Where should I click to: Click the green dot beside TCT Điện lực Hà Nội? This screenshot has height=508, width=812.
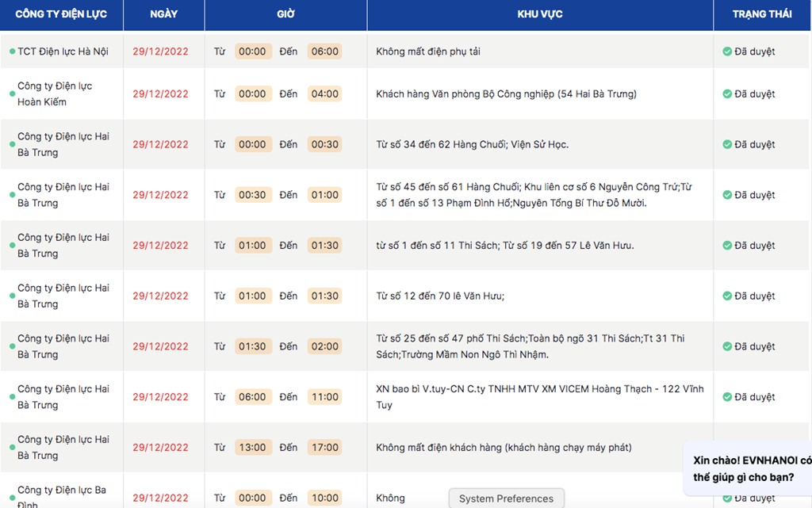(12, 52)
